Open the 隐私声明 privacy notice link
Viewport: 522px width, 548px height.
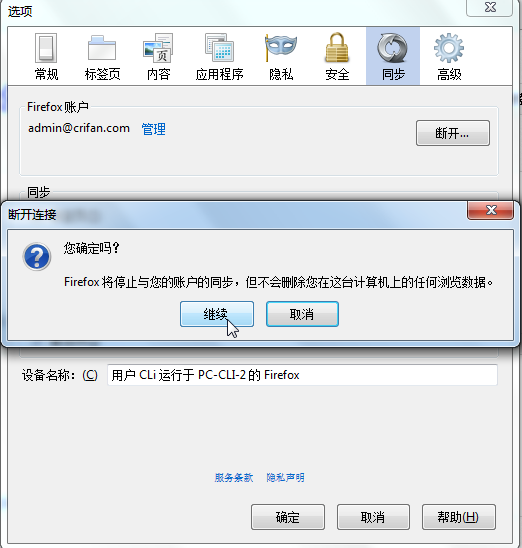285,477
